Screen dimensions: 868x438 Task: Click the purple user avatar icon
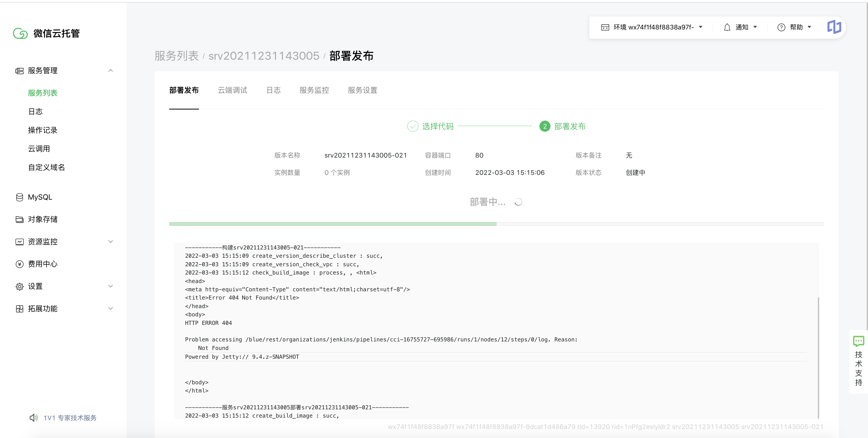[834, 27]
